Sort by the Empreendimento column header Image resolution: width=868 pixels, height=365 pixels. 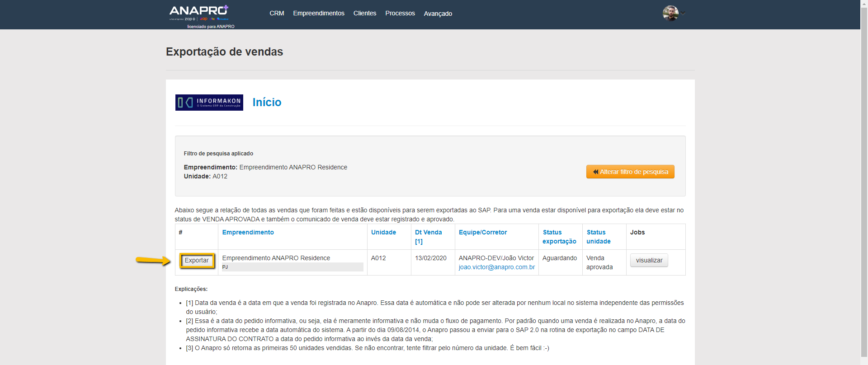(x=248, y=232)
